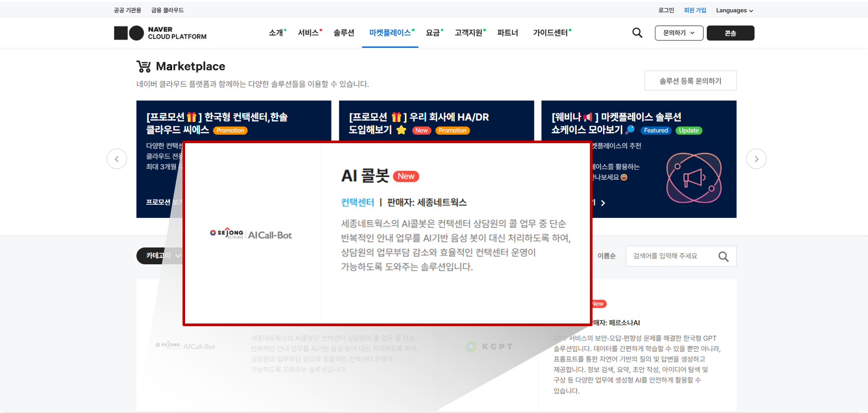Focus the 검색어를 입력해 주세요 search field
This screenshot has width=868, height=413.
pos(670,256)
